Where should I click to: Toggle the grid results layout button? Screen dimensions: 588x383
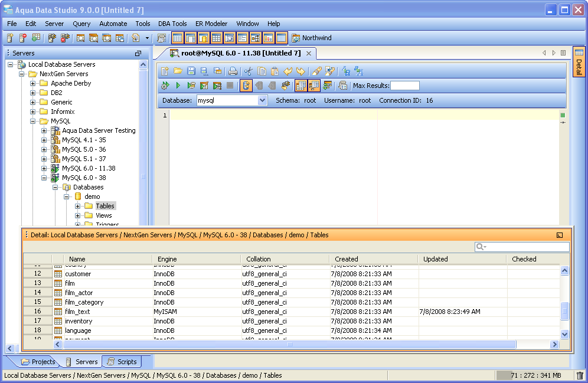(300, 86)
